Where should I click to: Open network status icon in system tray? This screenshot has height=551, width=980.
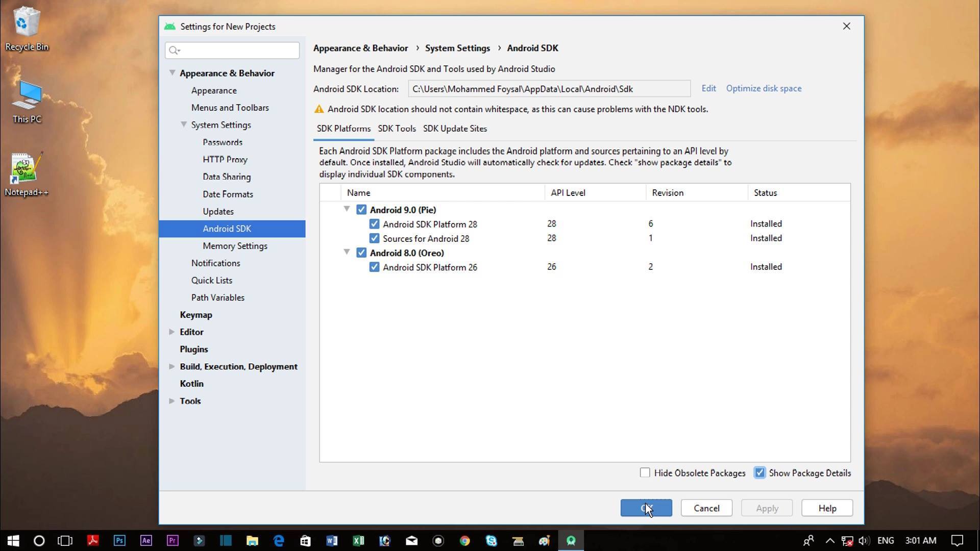(847, 540)
